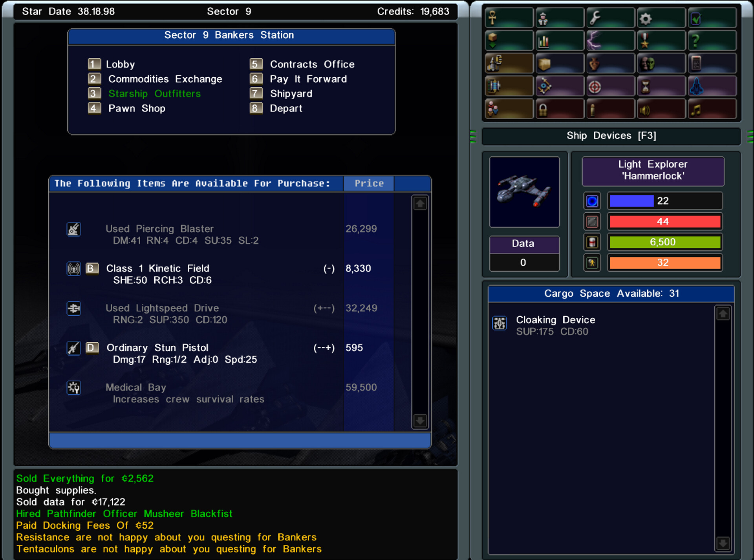Select Starship Outfitters menu option

(155, 93)
